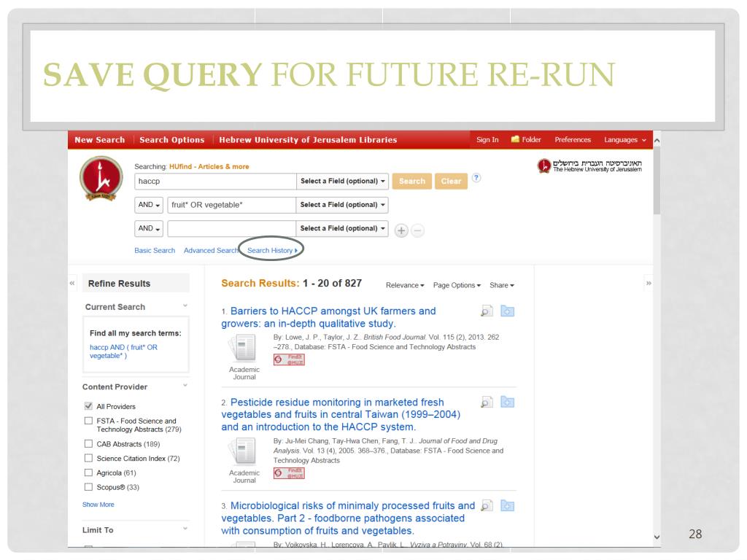Open Page Options dropdown
This screenshot has height=560, width=747.
click(x=457, y=285)
